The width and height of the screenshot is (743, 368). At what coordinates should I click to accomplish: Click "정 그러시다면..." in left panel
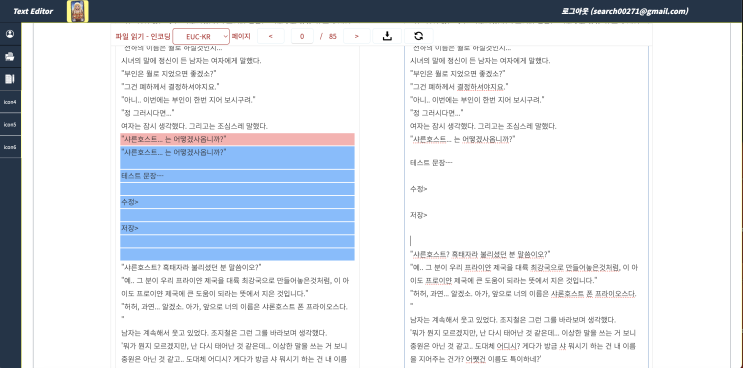pos(148,113)
